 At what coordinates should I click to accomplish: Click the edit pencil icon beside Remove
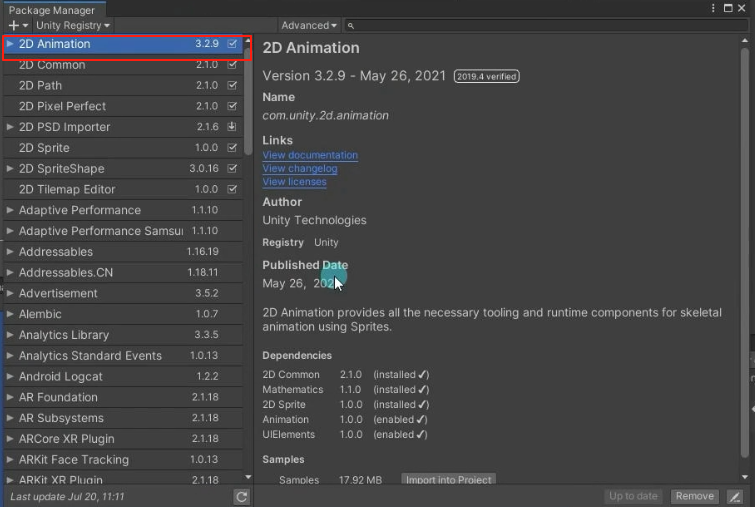click(735, 496)
